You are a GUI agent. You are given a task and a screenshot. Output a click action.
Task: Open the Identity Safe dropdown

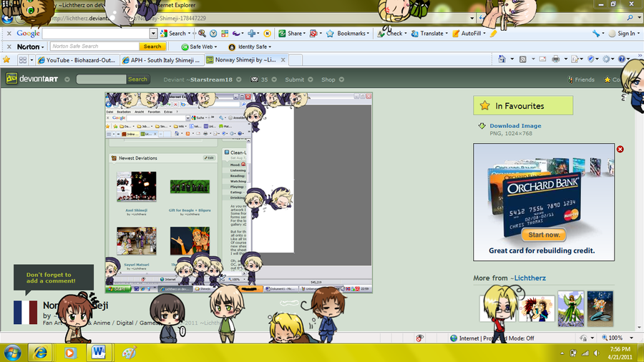[250, 47]
